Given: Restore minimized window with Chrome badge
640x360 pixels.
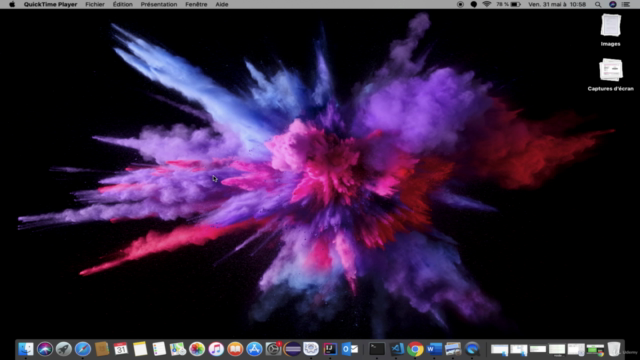Looking at the screenshot, I should 595,350.
